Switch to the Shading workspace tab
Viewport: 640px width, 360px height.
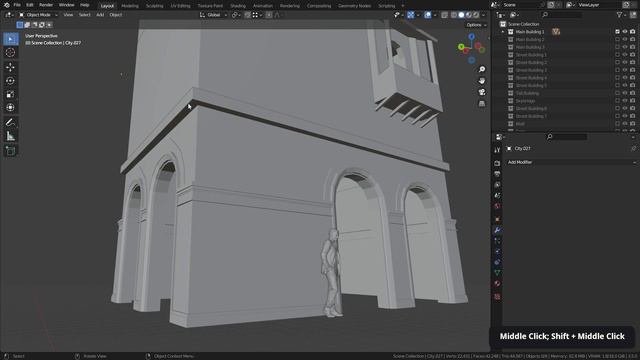238,6
